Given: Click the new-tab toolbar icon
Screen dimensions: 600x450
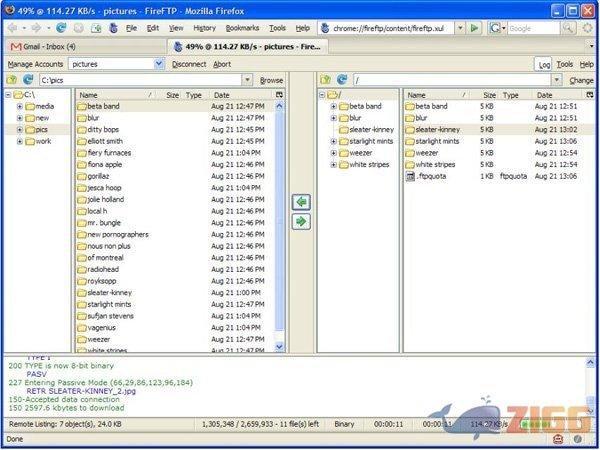Looking at the screenshot, I should pyautogui.click(x=96, y=28).
